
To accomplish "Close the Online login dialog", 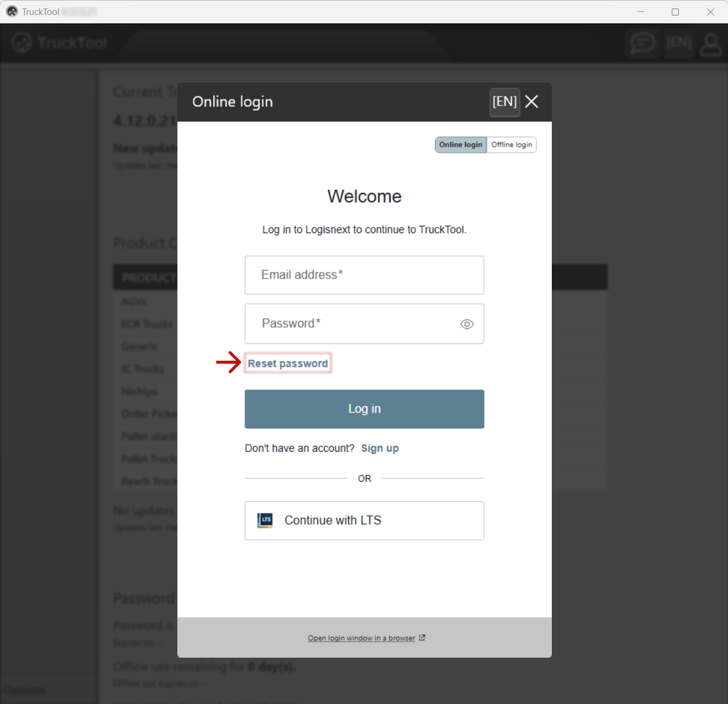I will [531, 102].
